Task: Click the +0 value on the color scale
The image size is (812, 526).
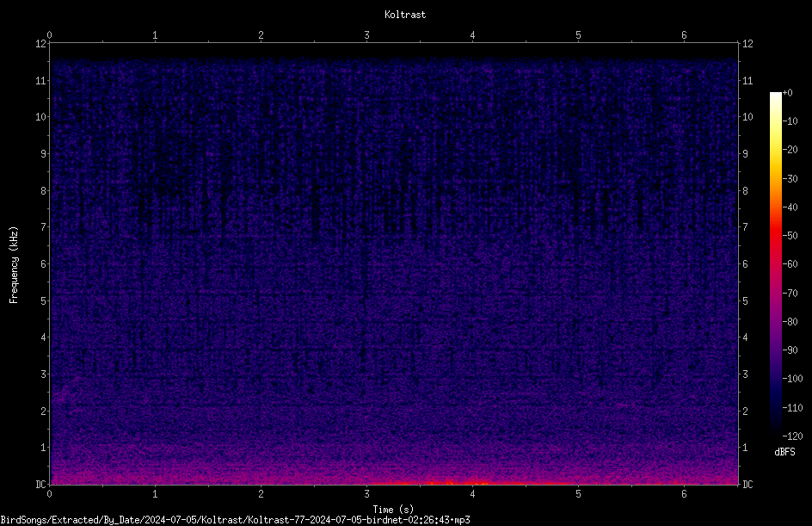Action: [x=787, y=93]
